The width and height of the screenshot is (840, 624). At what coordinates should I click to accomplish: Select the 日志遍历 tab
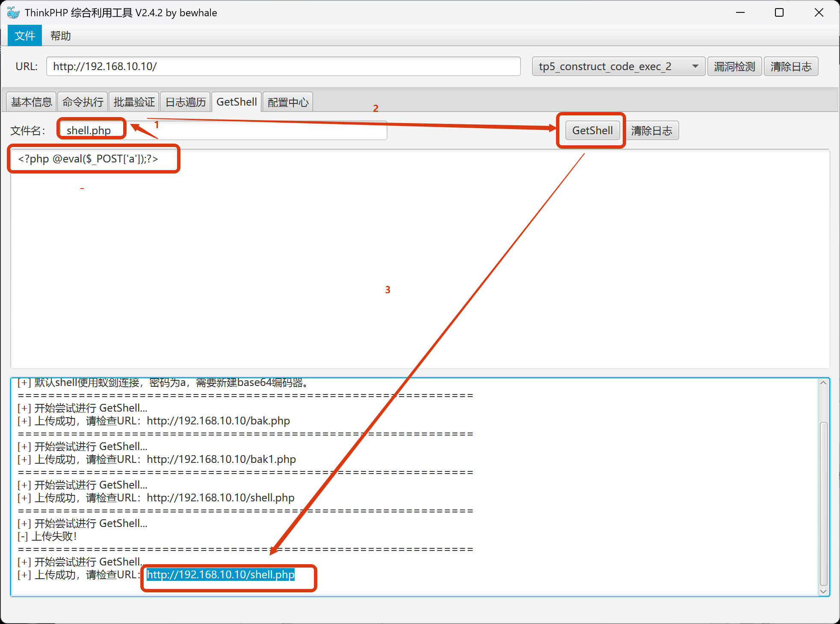(185, 102)
